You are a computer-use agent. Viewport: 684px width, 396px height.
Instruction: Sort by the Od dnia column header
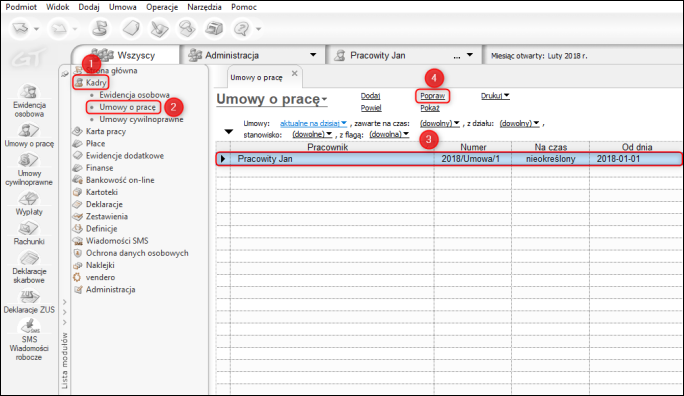pyautogui.click(x=636, y=147)
